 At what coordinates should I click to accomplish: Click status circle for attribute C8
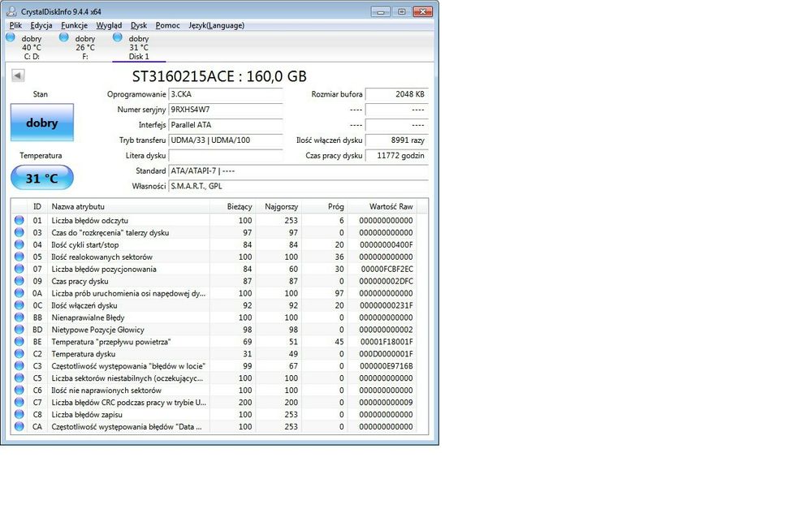pyautogui.click(x=19, y=414)
